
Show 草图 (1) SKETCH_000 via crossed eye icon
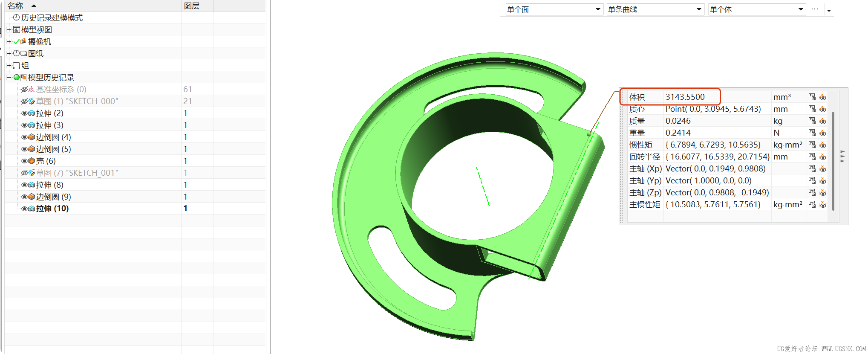point(24,101)
